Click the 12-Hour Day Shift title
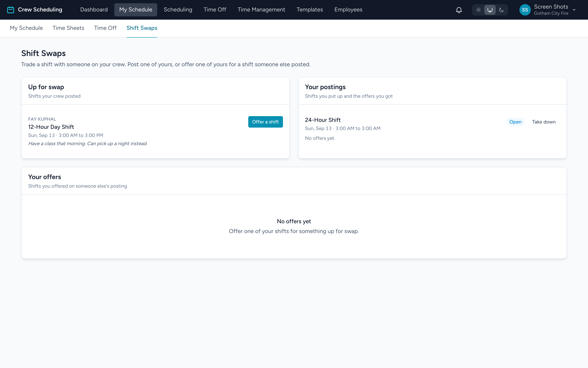This screenshot has height=368, width=588. pyautogui.click(x=51, y=127)
